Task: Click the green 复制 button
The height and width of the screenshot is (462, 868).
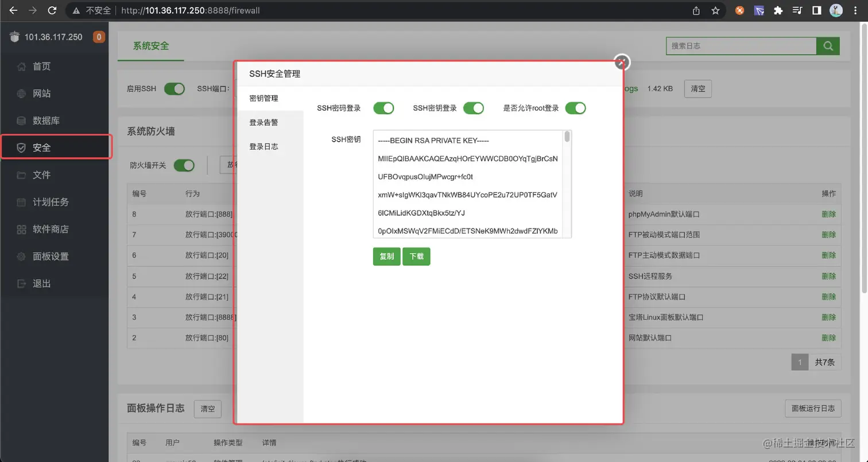Action: click(x=387, y=257)
